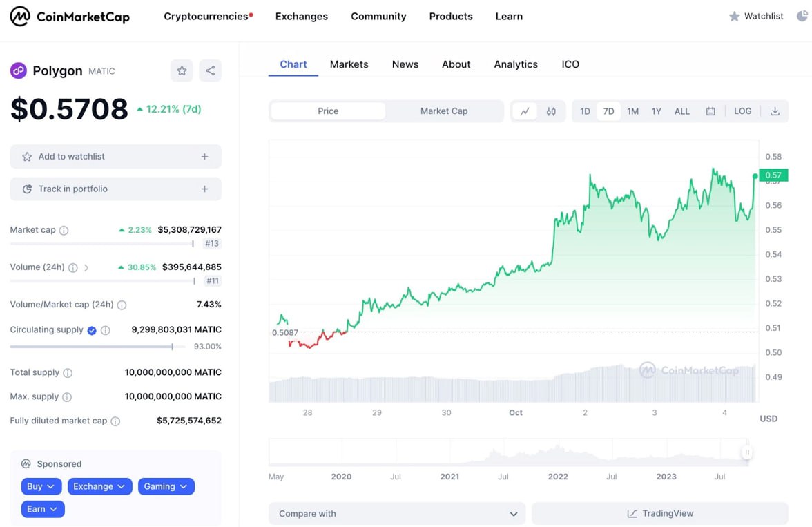Expand the Compare with dropdown
The height and width of the screenshot is (527, 812).
coord(397,514)
